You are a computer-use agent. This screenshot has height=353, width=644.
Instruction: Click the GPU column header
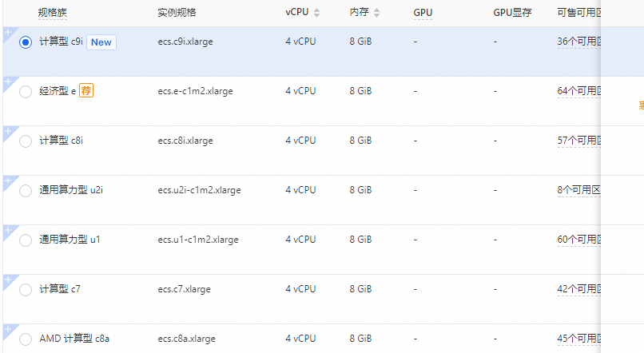(x=423, y=13)
